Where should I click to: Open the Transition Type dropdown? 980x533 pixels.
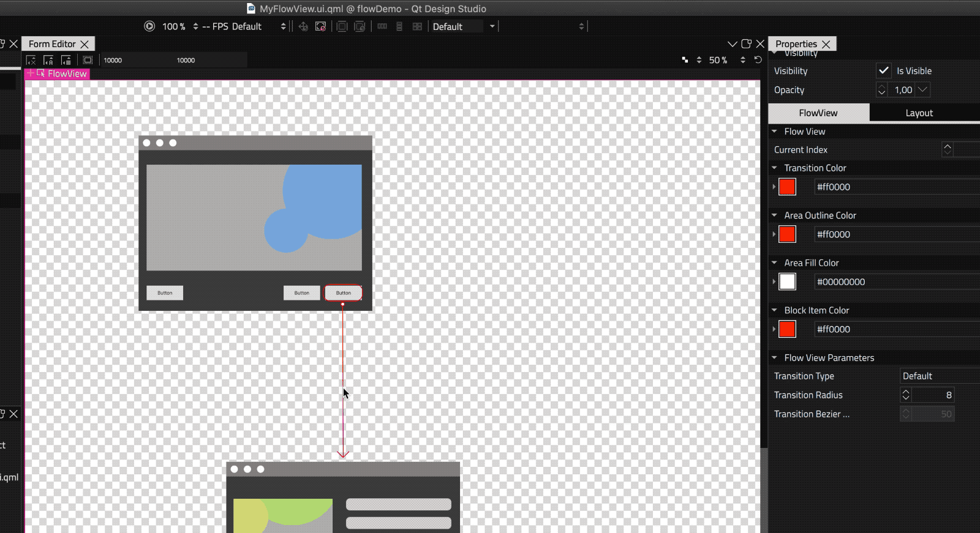[x=938, y=376]
